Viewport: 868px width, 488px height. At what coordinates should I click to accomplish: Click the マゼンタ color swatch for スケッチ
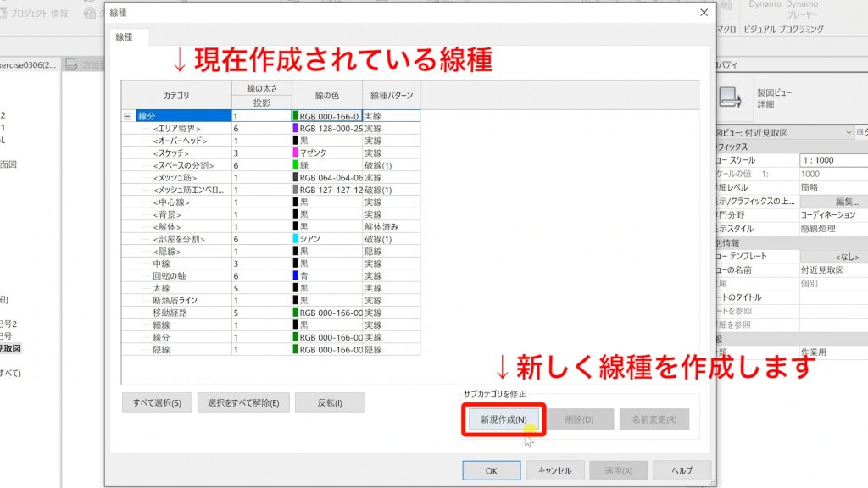point(295,152)
